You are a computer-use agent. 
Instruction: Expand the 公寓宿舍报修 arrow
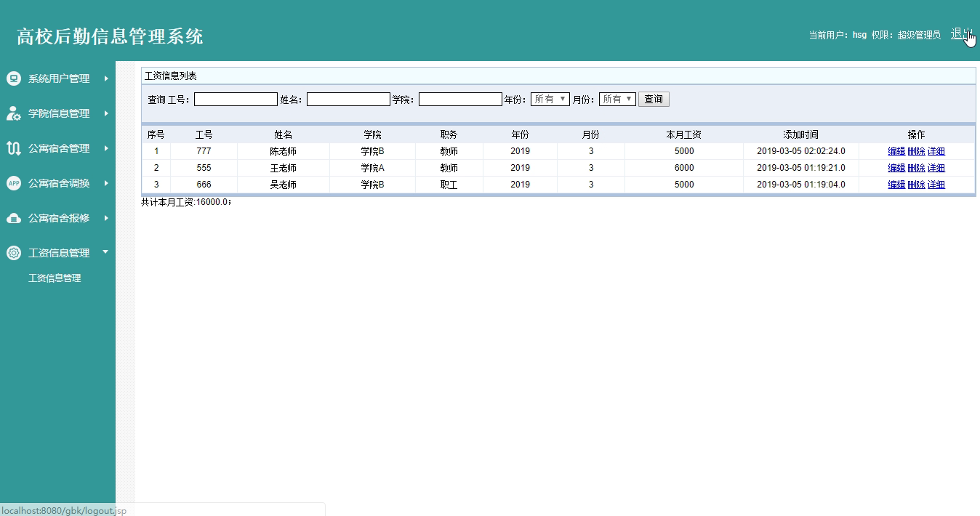click(106, 218)
